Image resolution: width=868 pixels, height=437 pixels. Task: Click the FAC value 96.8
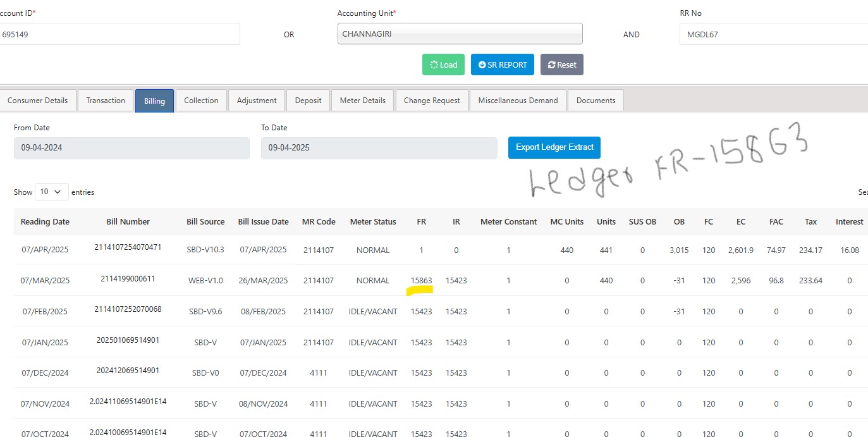tap(776, 281)
